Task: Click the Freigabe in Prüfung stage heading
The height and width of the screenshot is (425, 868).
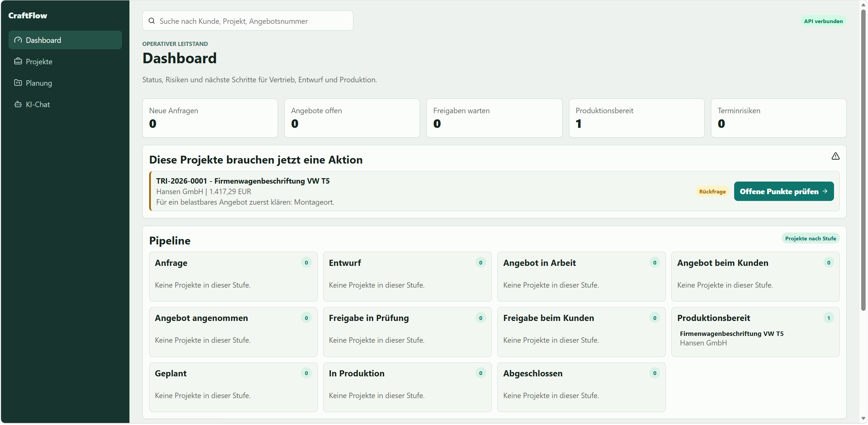Action: [369, 318]
